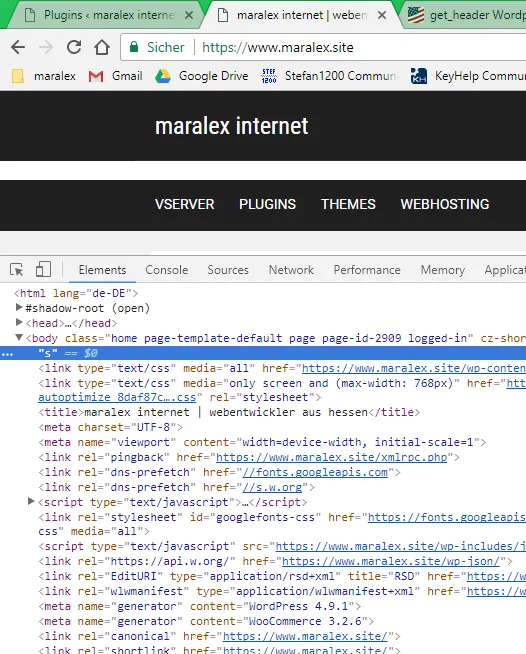Switch to the get_header WordPress tab
The width and height of the screenshot is (526, 654).
click(x=465, y=15)
